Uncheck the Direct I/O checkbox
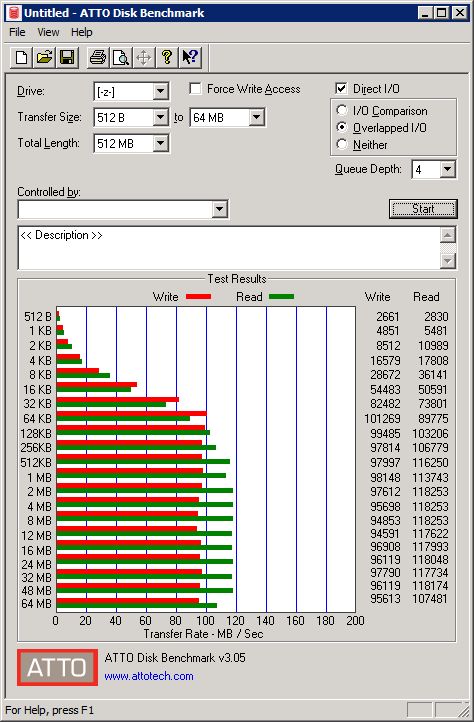The image size is (474, 722). click(x=341, y=88)
